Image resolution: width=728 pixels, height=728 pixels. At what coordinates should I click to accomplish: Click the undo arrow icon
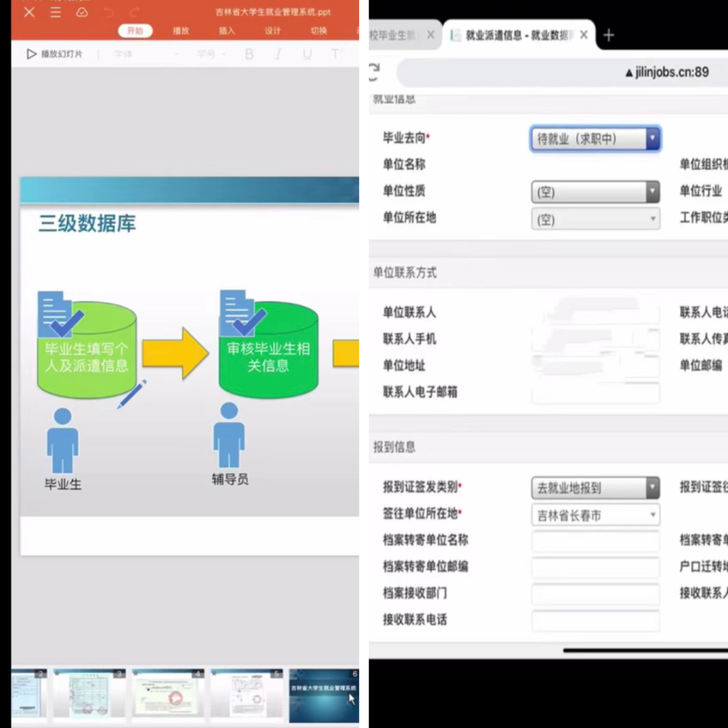pos(109,12)
